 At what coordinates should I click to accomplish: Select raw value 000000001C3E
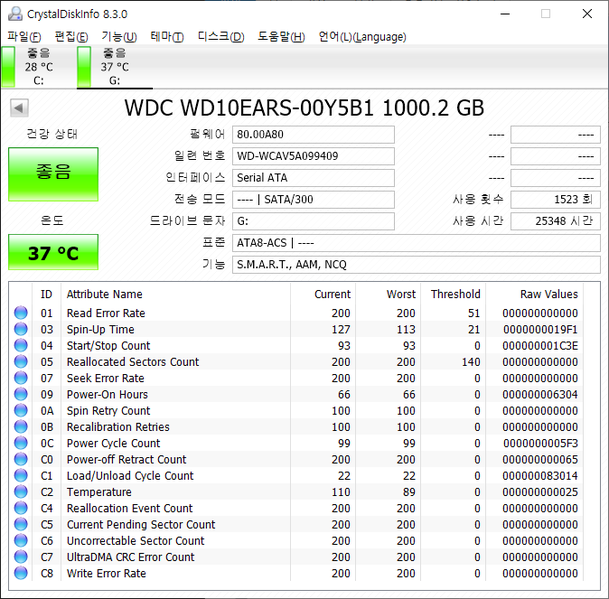[x=540, y=346]
